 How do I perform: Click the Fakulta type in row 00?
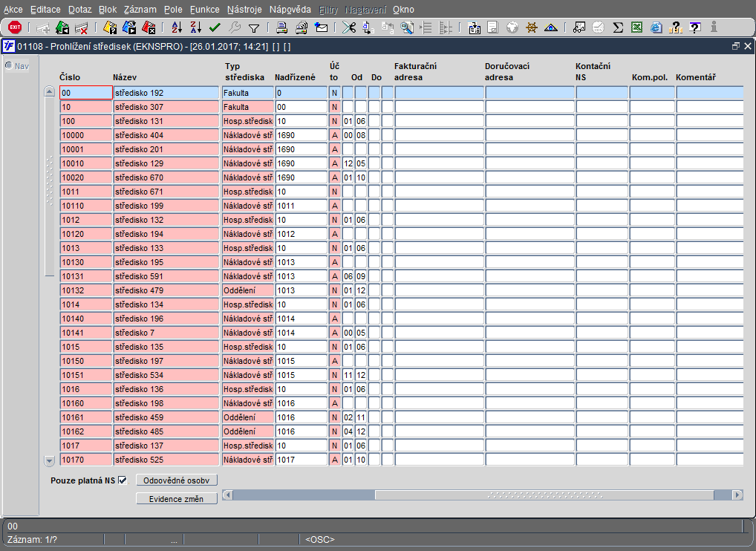coord(248,93)
